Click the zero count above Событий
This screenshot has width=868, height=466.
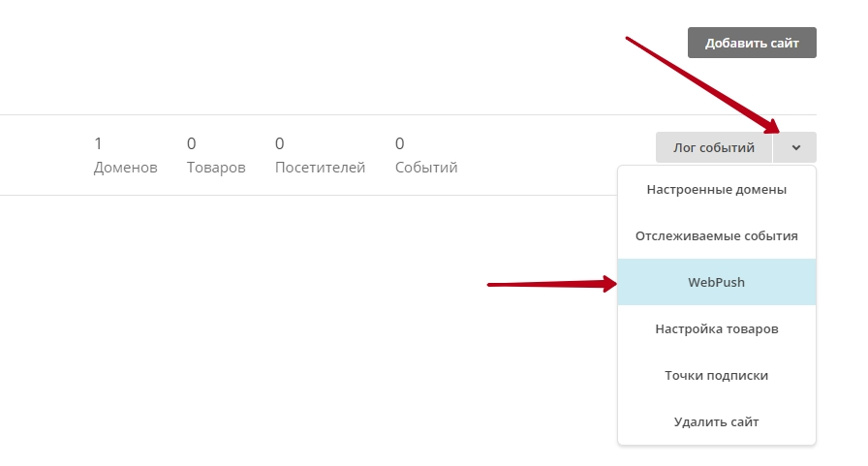(400, 143)
